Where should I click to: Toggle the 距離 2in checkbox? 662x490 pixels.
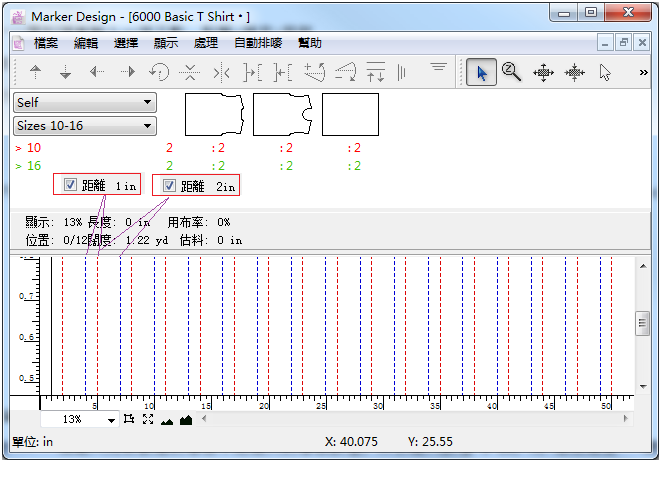(x=169, y=185)
